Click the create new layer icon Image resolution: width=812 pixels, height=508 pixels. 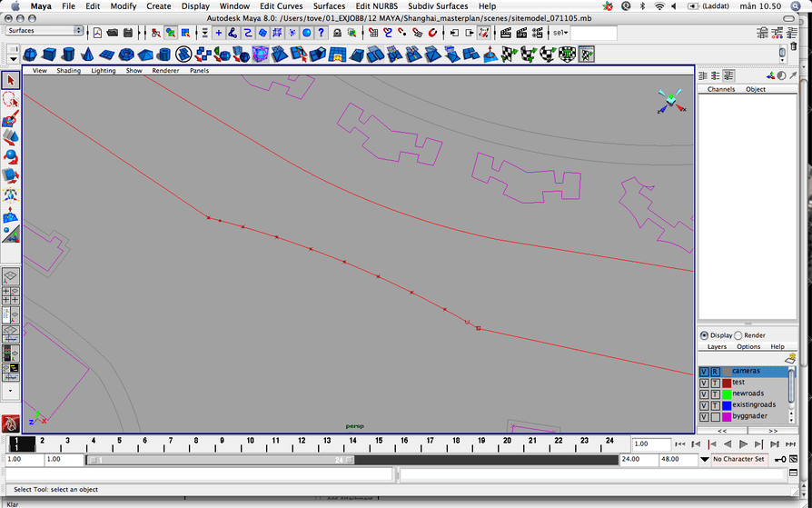tap(790, 358)
